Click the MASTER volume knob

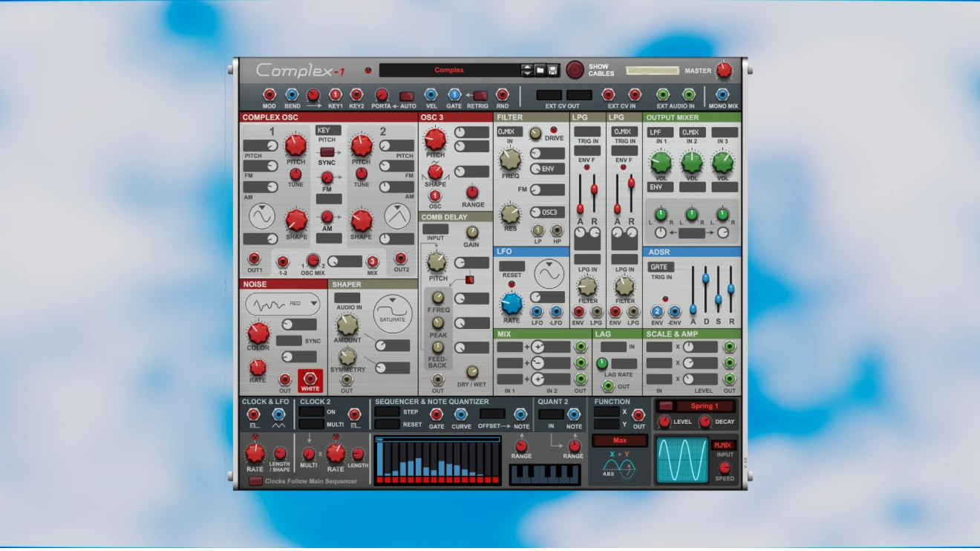click(724, 71)
